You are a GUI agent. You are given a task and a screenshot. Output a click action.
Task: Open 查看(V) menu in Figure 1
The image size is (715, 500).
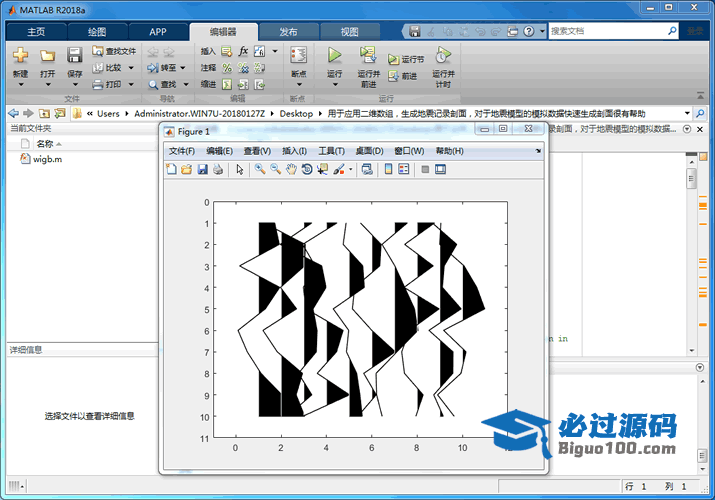click(257, 151)
